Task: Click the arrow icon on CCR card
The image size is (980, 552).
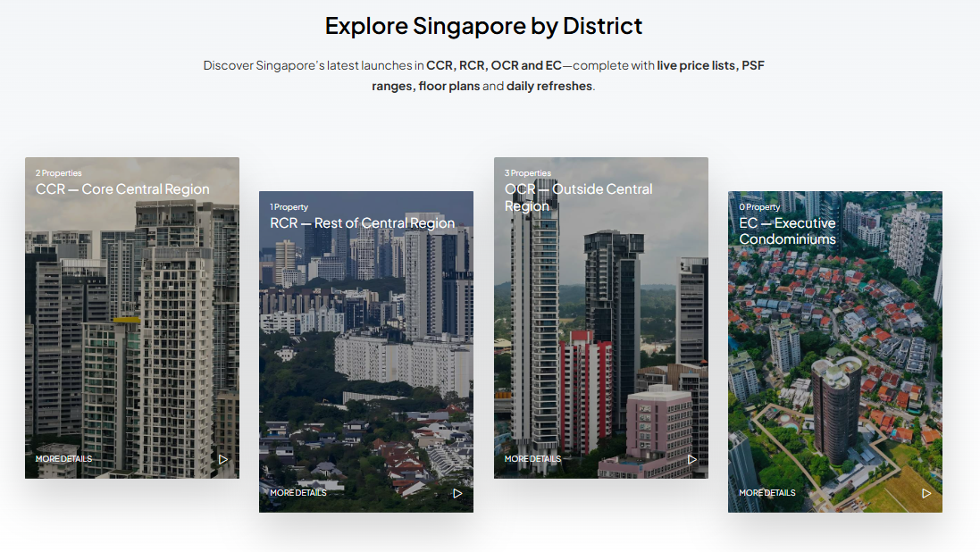Action: tap(223, 459)
